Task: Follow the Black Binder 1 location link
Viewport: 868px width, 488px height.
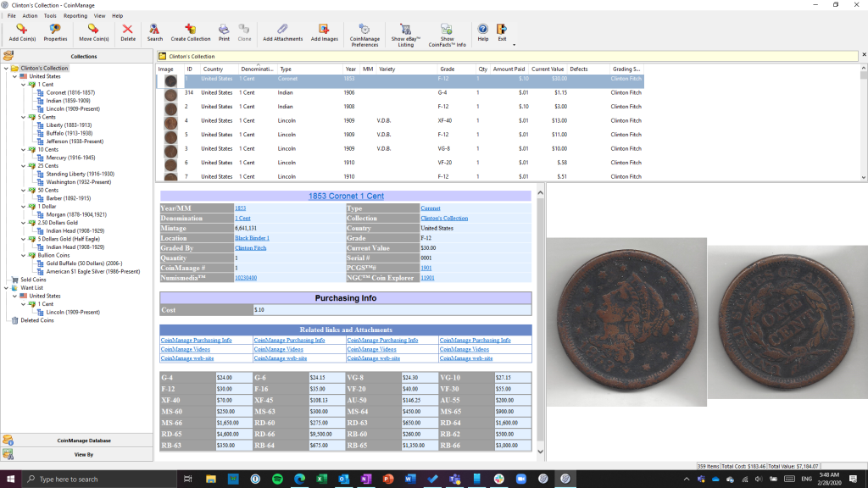Action: [252, 238]
